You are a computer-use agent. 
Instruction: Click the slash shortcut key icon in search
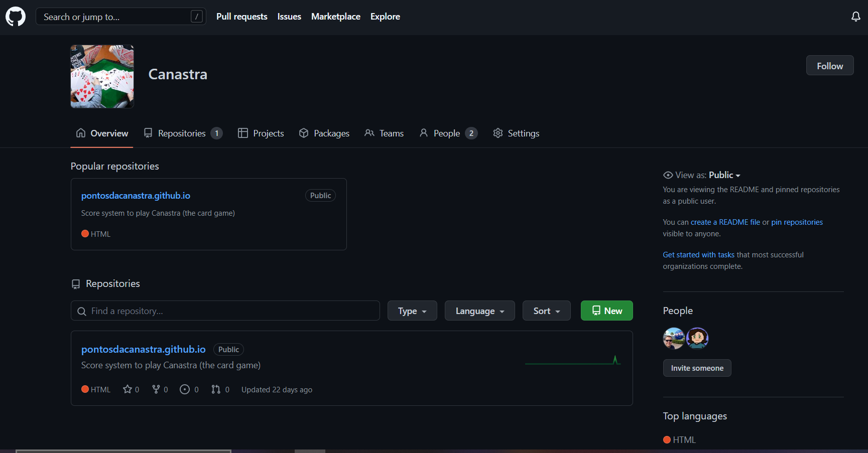197,17
